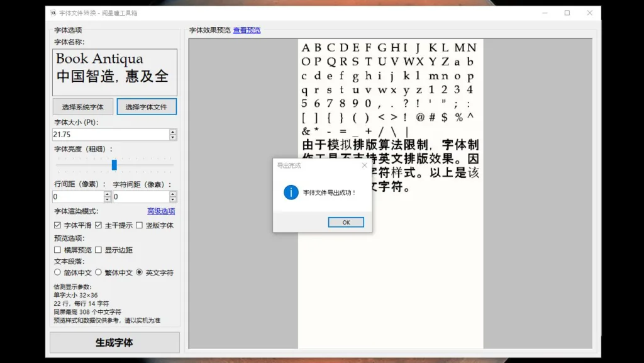The height and width of the screenshot is (363, 644).
Task: Enable the 竖版字体 vertical font checkbox
Action: (137, 226)
